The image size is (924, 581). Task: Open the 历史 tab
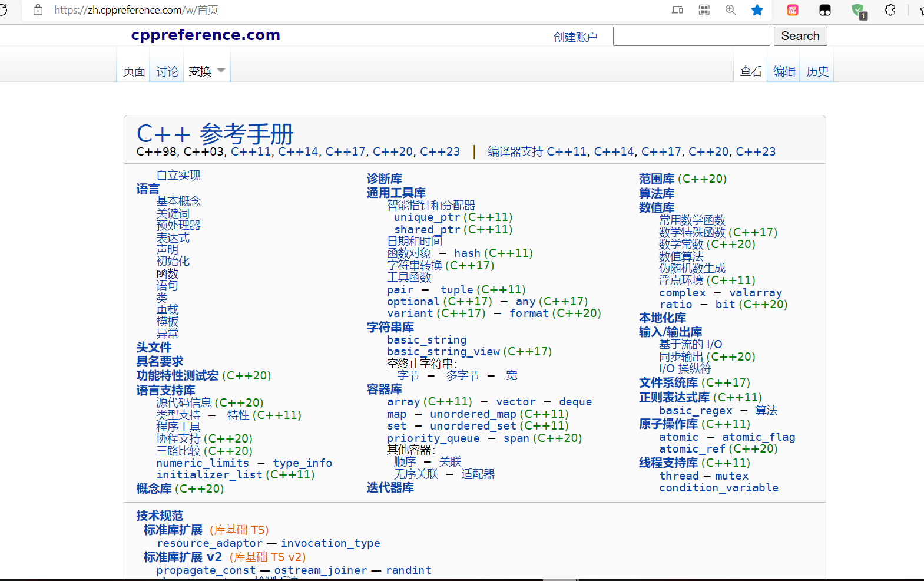[817, 71]
